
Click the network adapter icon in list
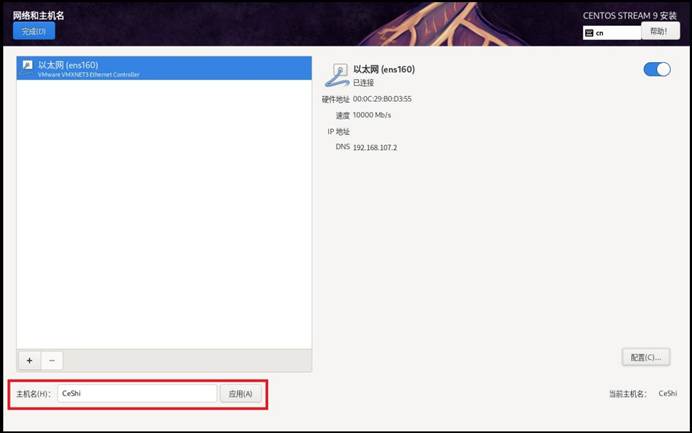(x=27, y=65)
